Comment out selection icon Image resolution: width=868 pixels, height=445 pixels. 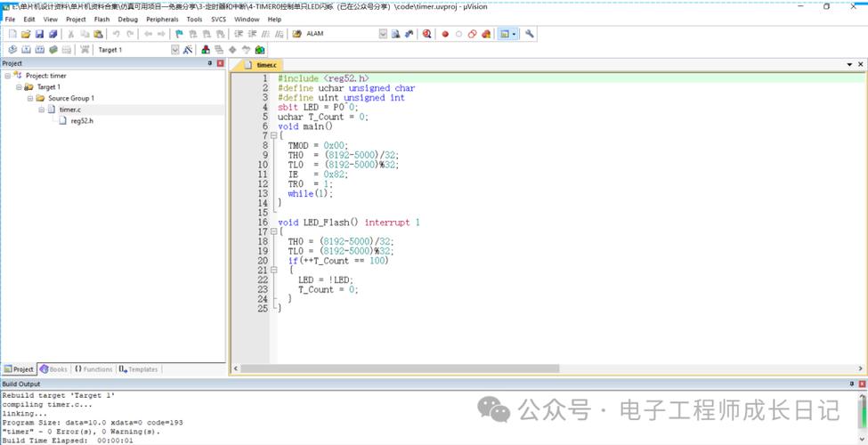tap(265, 34)
